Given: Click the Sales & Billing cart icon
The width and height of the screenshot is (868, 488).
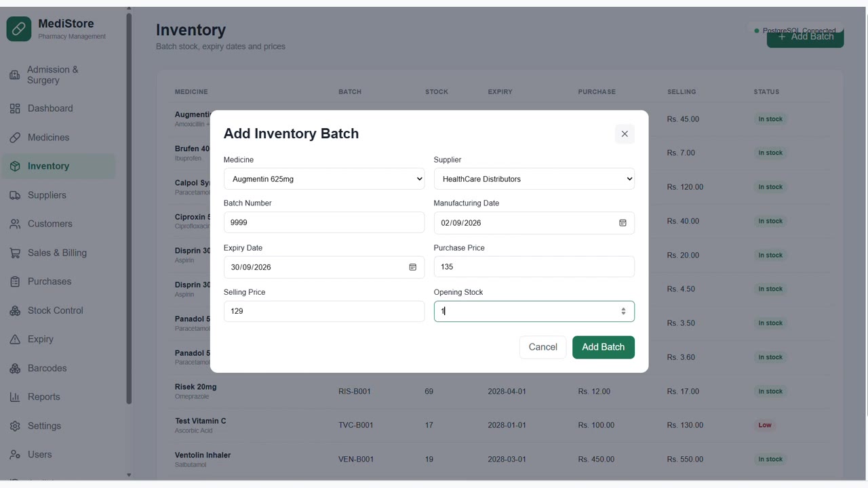Looking at the screenshot, I should click(15, 253).
